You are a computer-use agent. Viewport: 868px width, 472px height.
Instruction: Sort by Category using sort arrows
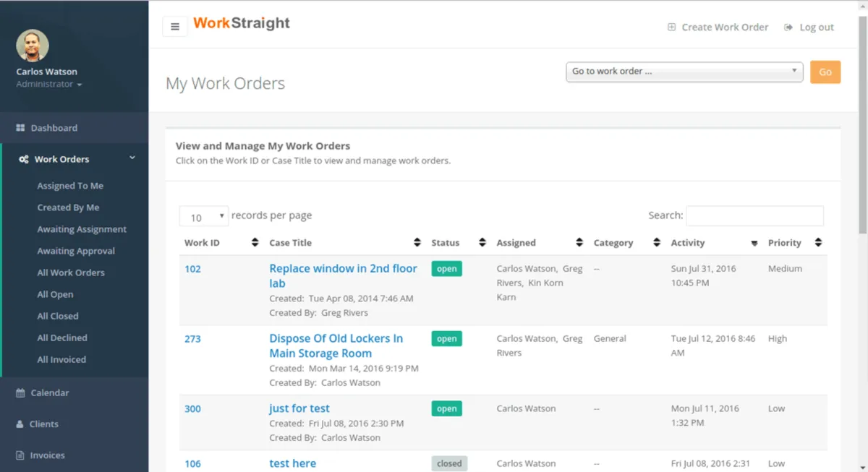click(657, 243)
